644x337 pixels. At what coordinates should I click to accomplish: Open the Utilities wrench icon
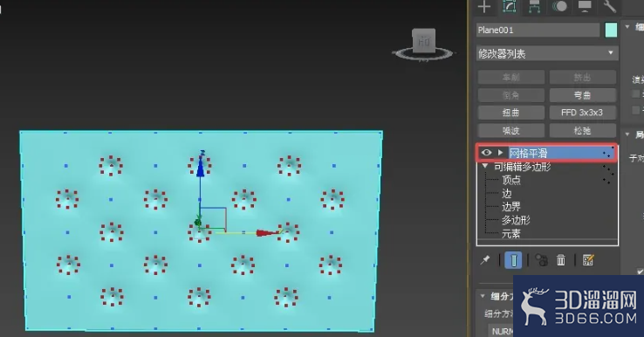tap(609, 6)
